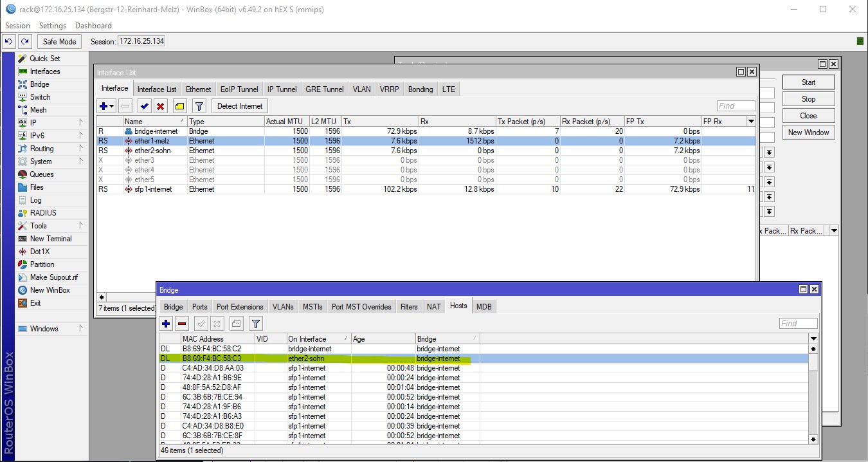Viewport: 868px width, 462px height.
Task: Switch to the VLAN tab
Action: [x=361, y=89]
